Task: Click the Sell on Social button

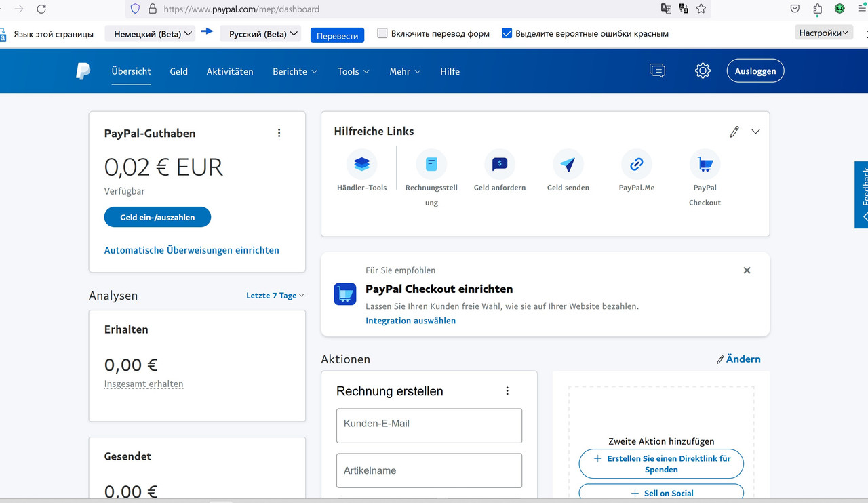Action: tap(661, 493)
